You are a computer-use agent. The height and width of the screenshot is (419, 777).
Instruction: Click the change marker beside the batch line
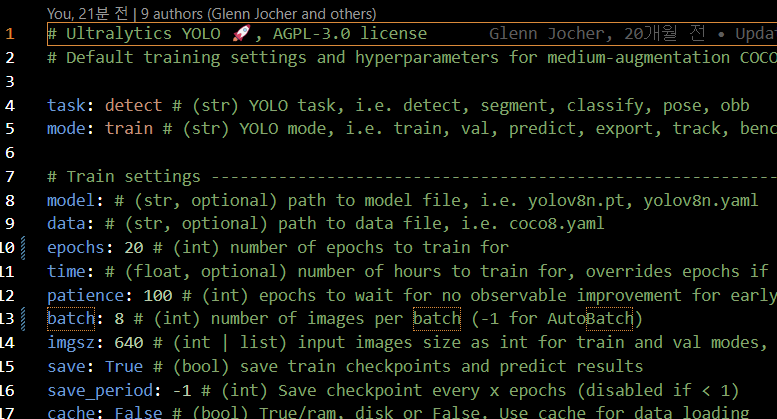click(23, 319)
